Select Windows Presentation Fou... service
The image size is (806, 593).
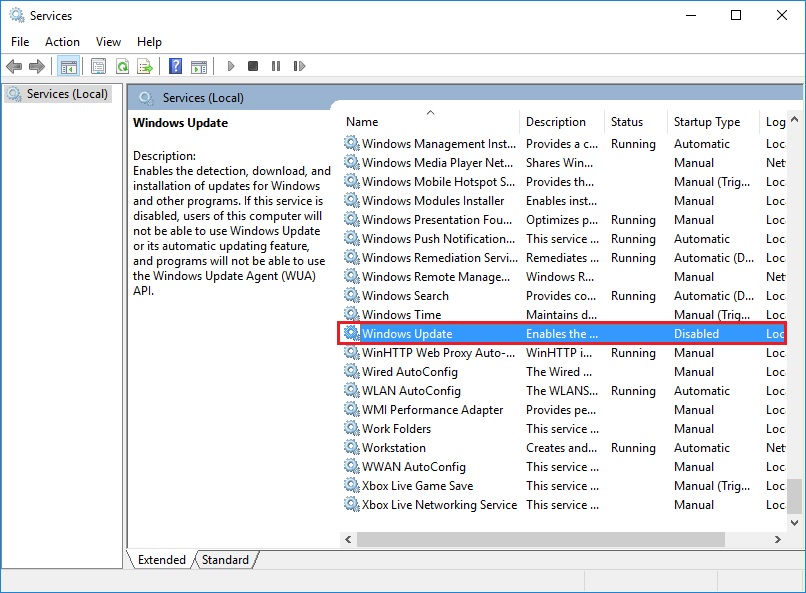point(563,219)
